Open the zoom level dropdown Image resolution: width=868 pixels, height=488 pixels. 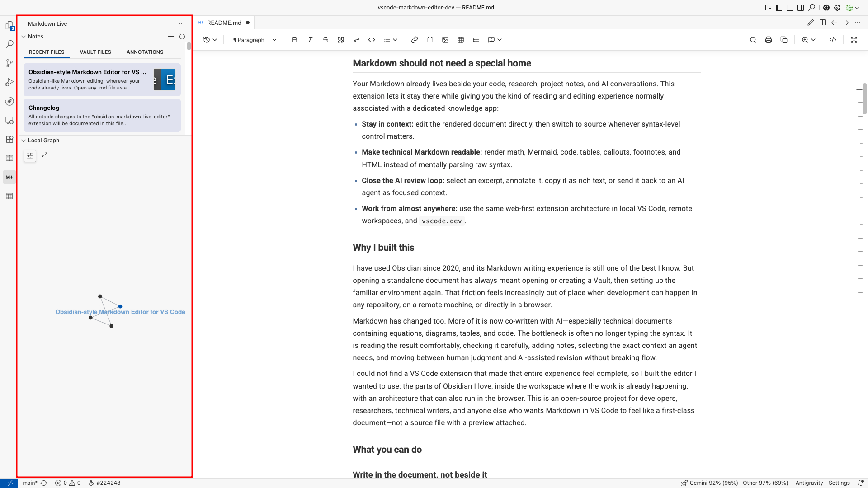(808, 40)
